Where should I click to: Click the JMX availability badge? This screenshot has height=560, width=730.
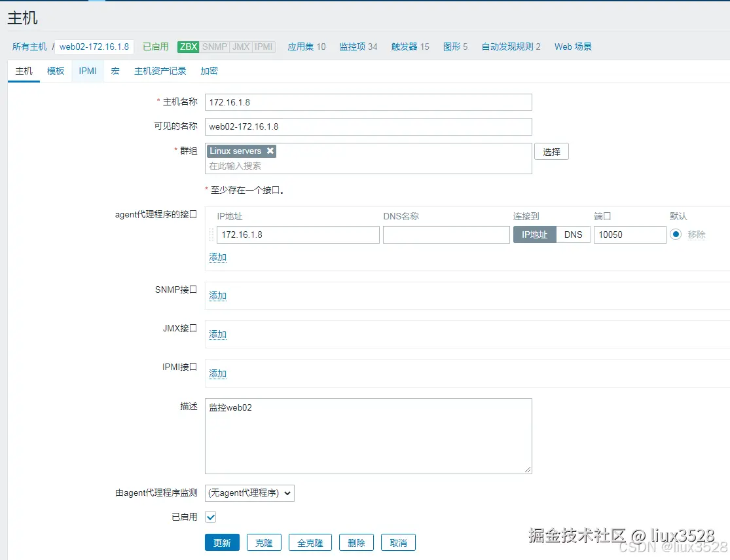point(241,47)
